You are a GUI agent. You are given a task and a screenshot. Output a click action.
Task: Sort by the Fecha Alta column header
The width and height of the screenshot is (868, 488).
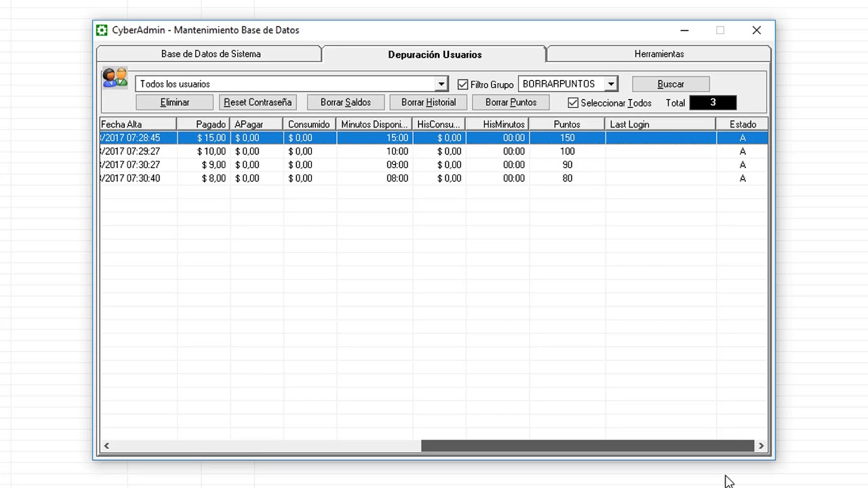click(138, 125)
